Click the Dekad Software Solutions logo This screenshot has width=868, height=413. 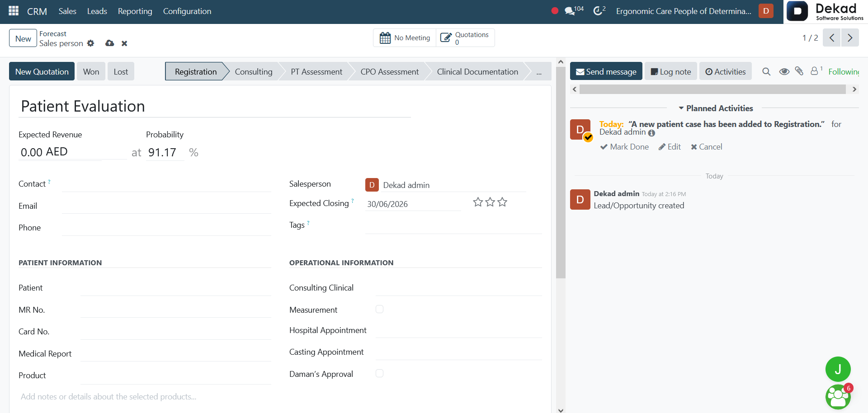[826, 11]
